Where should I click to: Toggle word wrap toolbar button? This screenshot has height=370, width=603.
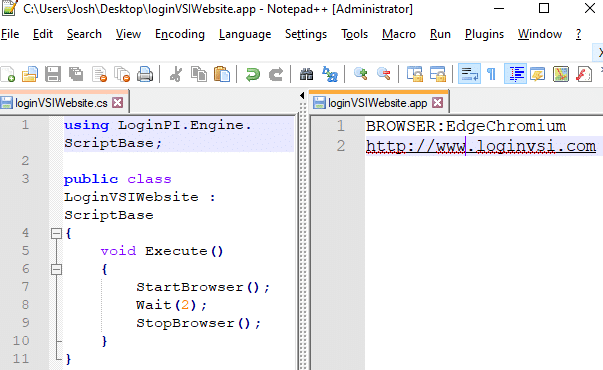pyautogui.click(x=469, y=74)
